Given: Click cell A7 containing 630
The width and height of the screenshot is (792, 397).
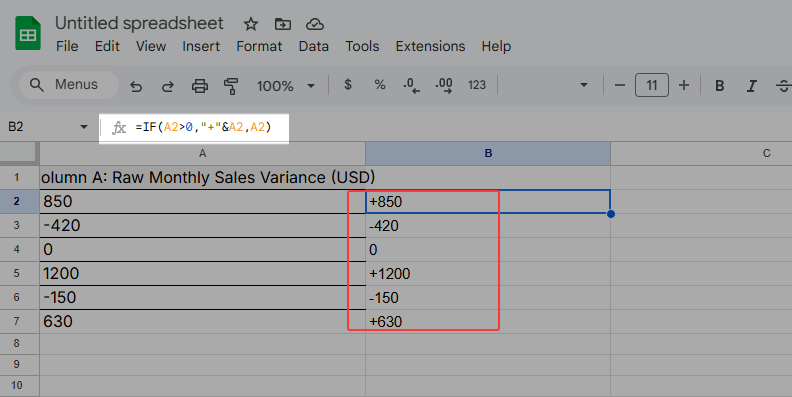Looking at the screenshot, I should click(x=203, y=321).
